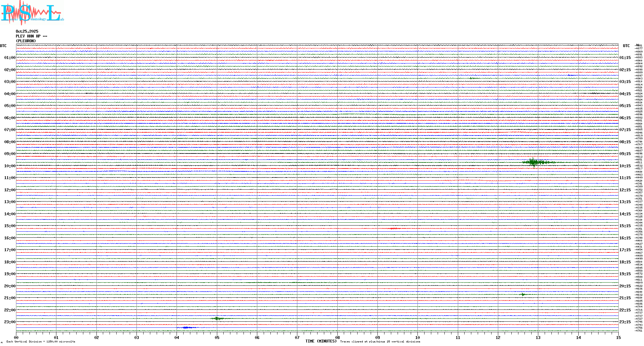The image size is (644, 346).
Task: Click minute 08 on the bottom axis
Action: click(x=337, y=338)
